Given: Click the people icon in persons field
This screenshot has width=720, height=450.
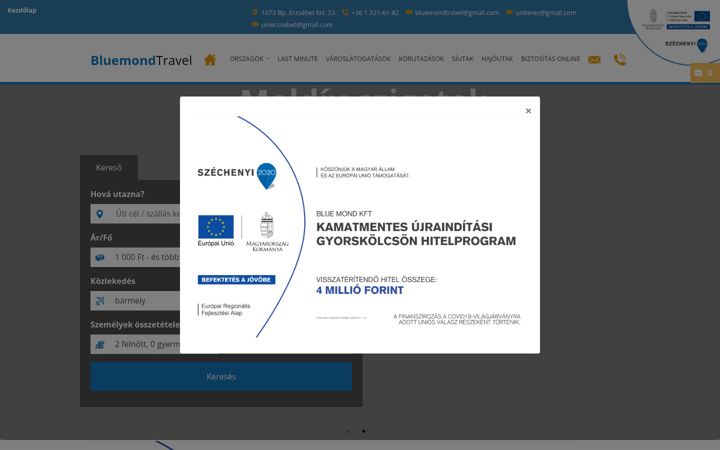Looking at the screenshot, I should (x=100, y=344).
